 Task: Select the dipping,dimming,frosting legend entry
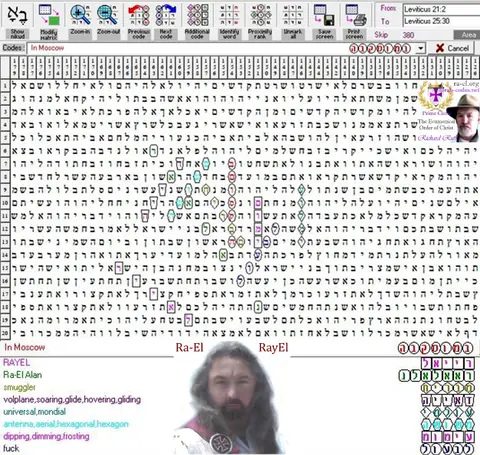46,436
